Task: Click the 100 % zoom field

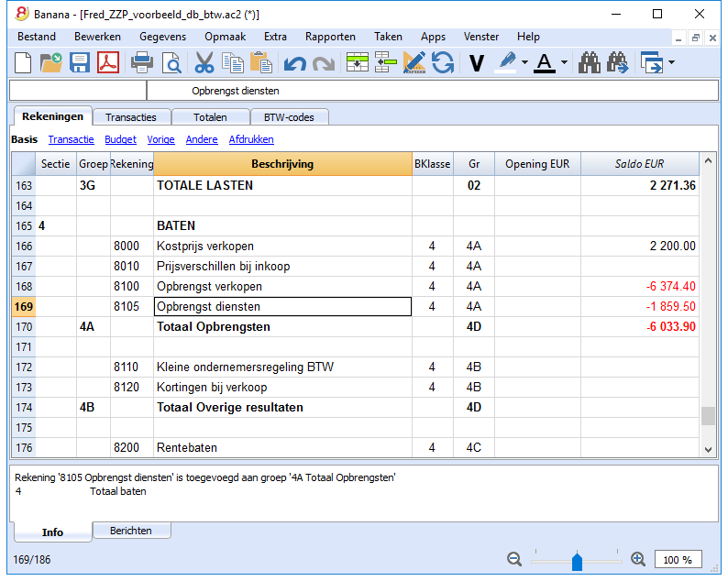Action: coord(678,559)
